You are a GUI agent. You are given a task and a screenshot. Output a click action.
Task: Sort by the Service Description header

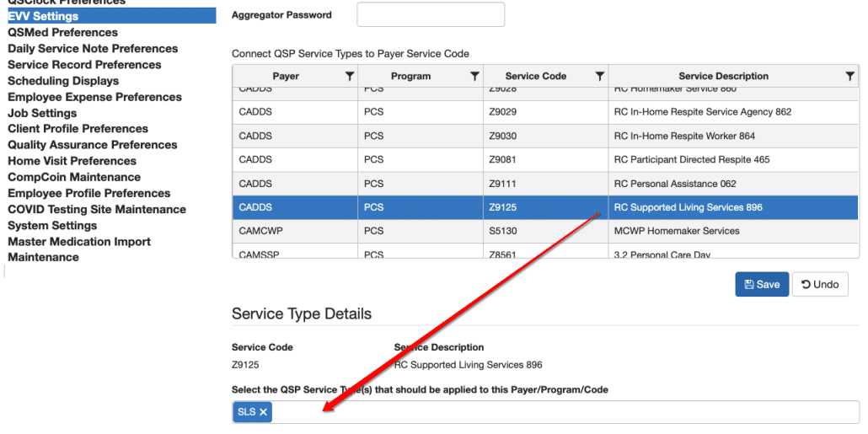[x=724, y=77]
